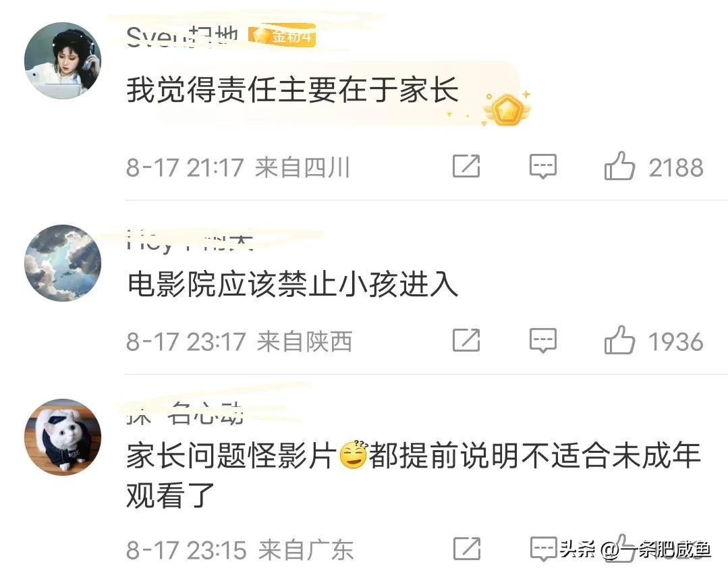Open the first commenter's avatar with headphones
The image size is (728, 575).
(63, 60)
